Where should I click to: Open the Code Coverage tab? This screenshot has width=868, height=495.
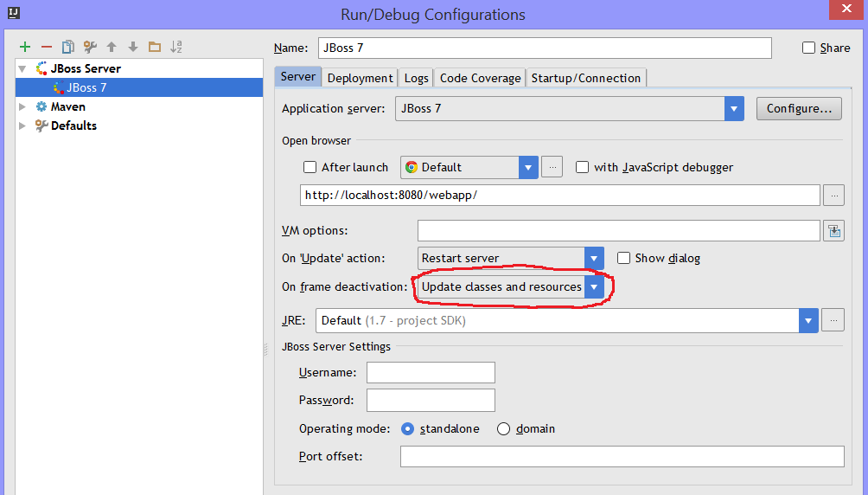coord(480,78)
